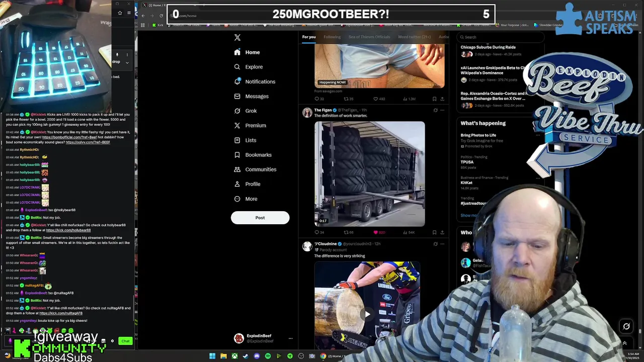Viewport: 644px width, 362px height.
Task: Click the green Chat send button
Action: [x=125, y=341]
